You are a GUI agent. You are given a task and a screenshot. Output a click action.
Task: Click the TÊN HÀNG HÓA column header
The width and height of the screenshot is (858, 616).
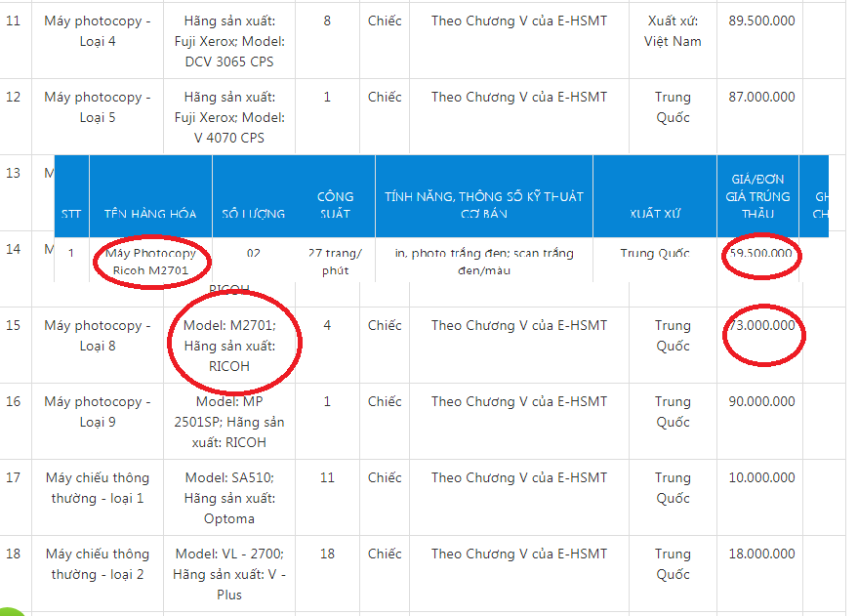click(150, 213)
